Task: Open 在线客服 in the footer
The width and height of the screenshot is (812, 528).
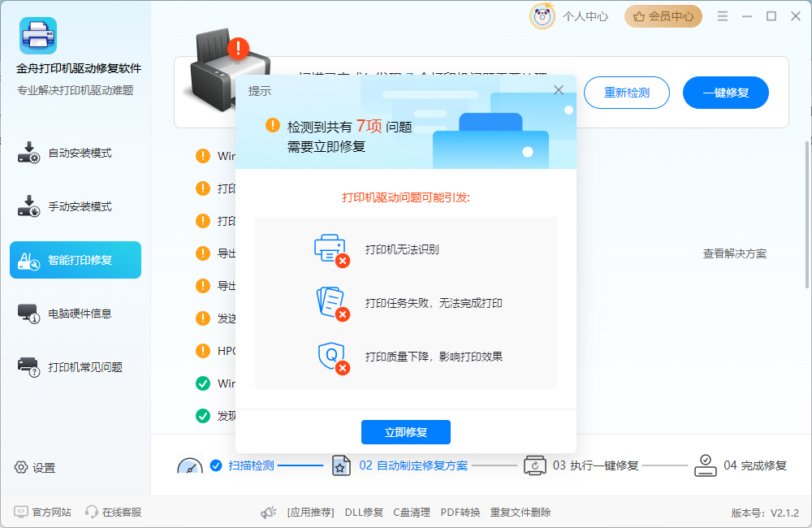Action: [x=114, y=512]
